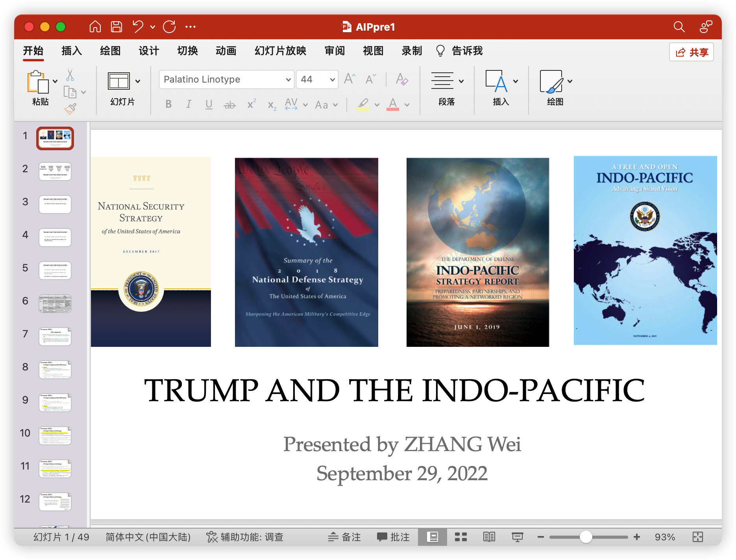Decrease the font size

(371, 79)
